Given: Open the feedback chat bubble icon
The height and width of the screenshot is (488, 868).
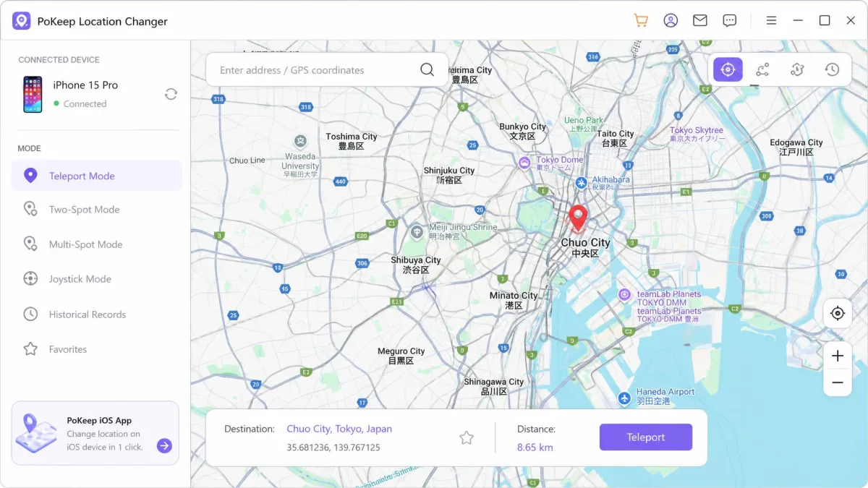Looking at the screenshot, I should point(730,20).
